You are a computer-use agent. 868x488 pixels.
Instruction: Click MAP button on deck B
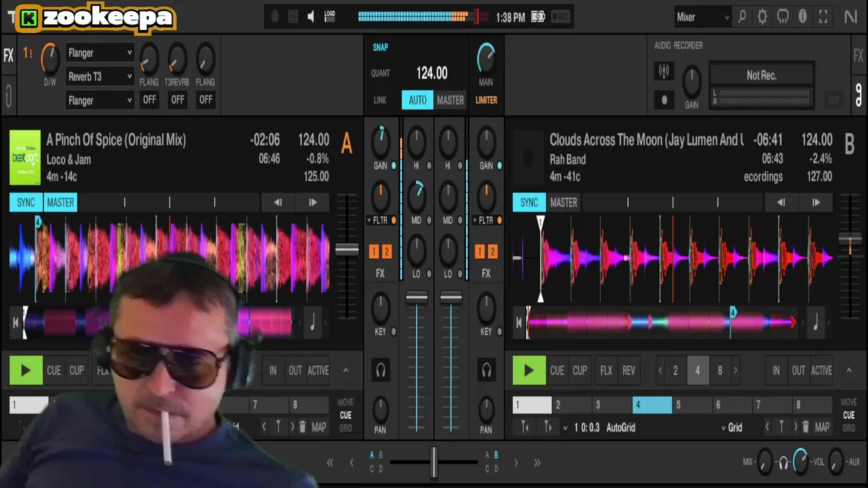[822, 427]
